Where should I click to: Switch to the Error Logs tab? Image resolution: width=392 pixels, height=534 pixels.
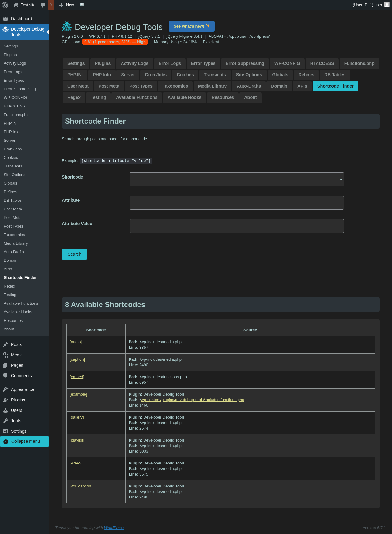(170, 63)
